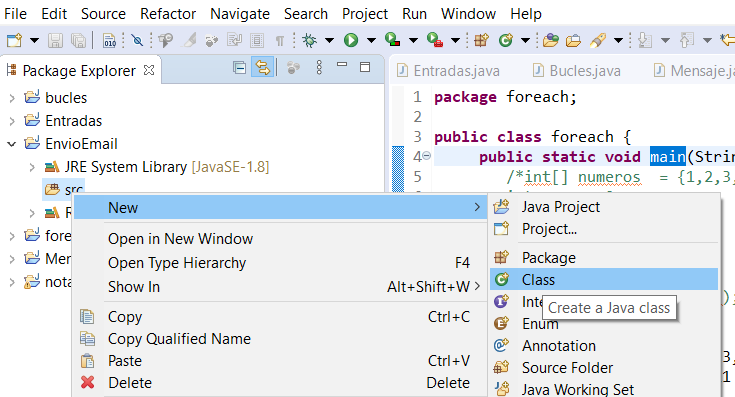Collapse the EnvioEmail project node
Viewport: 735px width, 397px height.
[x=12, y=144]
